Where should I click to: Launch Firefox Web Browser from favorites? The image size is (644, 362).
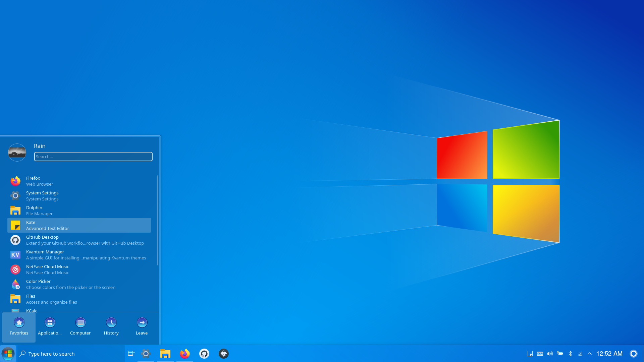click(79, 181)
